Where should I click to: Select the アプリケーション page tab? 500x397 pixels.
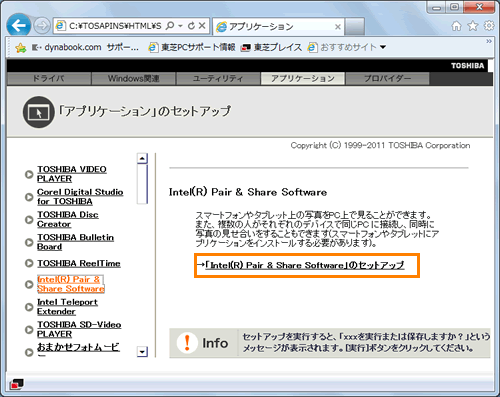click(x=303, y=79)
